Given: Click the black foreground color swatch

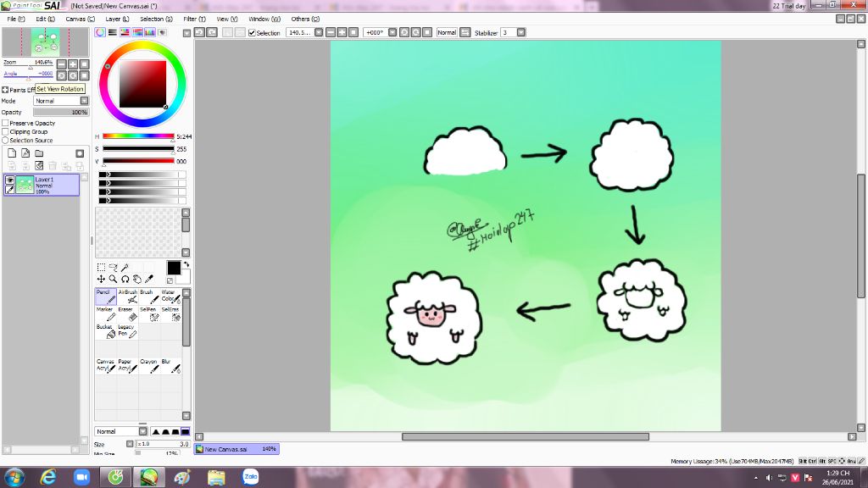Looking at the screenshot, I should [173, 268].
